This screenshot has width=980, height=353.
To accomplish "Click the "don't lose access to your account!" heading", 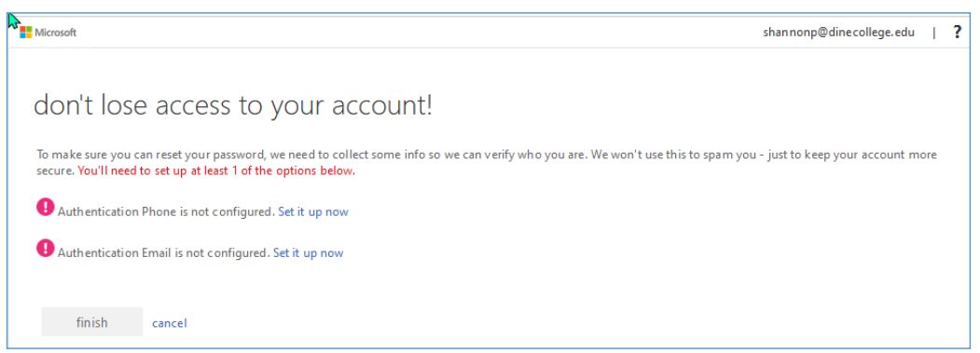I will [233, 105].
